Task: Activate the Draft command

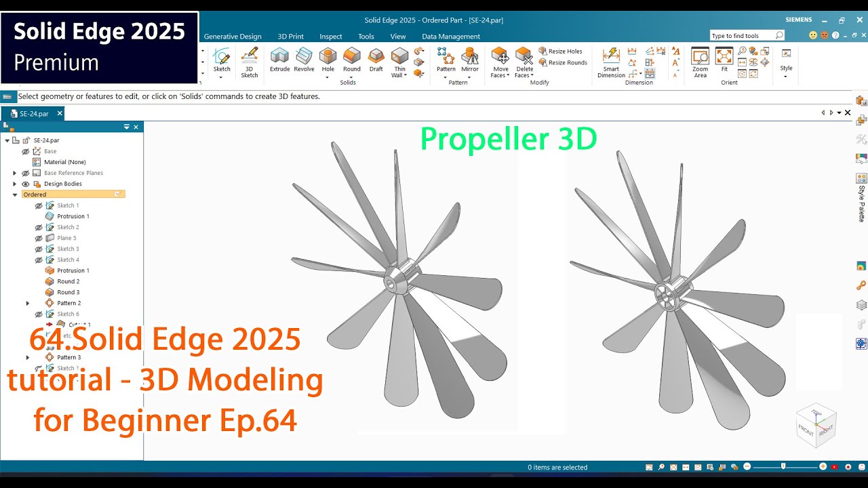Action: pos(376,60)
